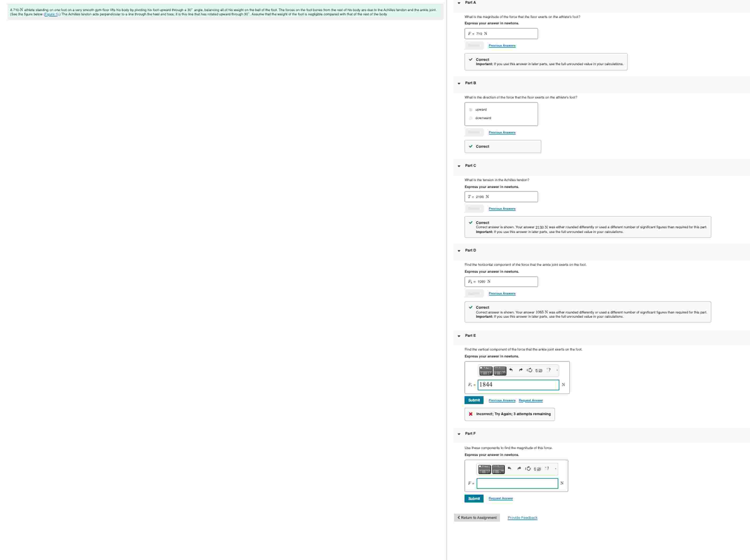Open the Figure 1 link
The image size is (750, 560).
(51, 14)
